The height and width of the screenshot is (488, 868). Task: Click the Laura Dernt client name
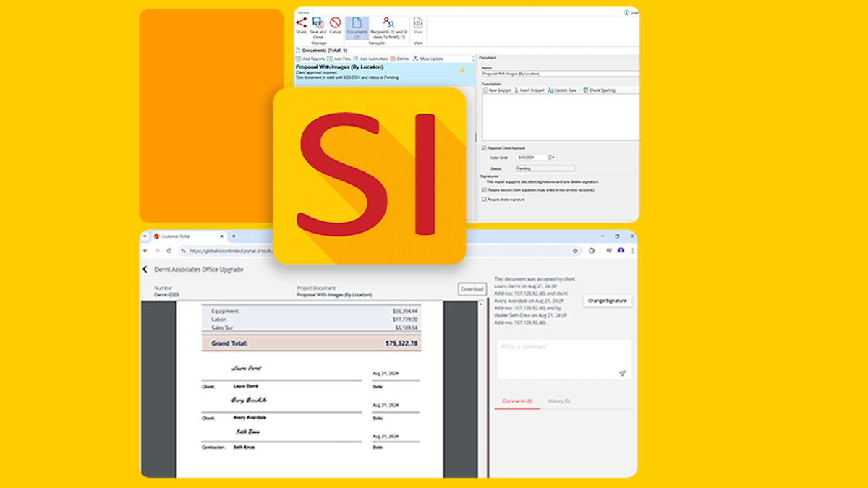pos(246,386)
